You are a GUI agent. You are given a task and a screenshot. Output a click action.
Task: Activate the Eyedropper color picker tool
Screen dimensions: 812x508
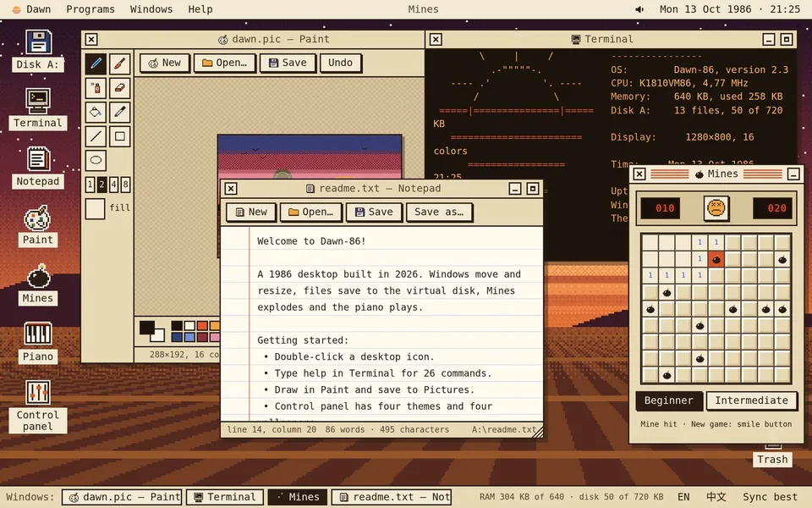(x=119, y=112)
